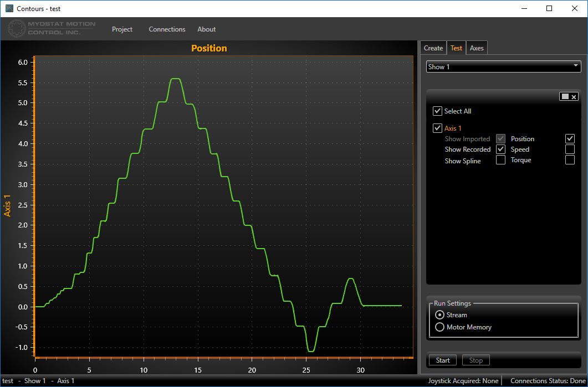
Task: Select the Test tab
Action: [x=456, y=48]
